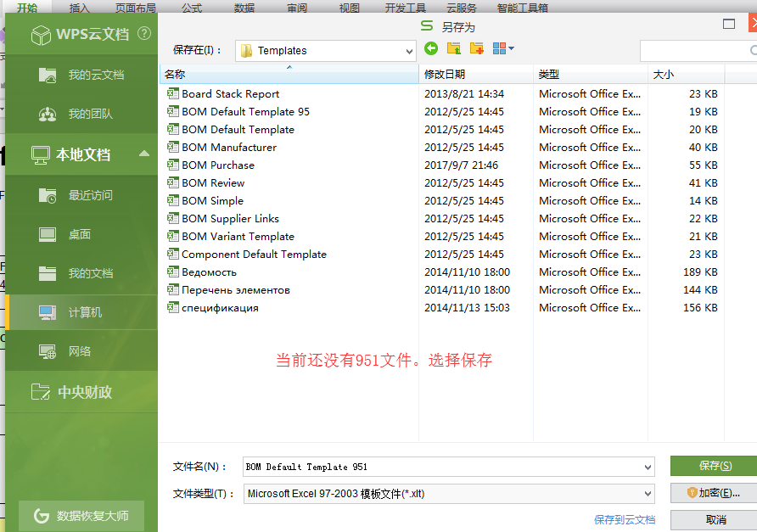Click Excel icon beside BOM Variant Template
757x532 pixels.
coord(172,236)
